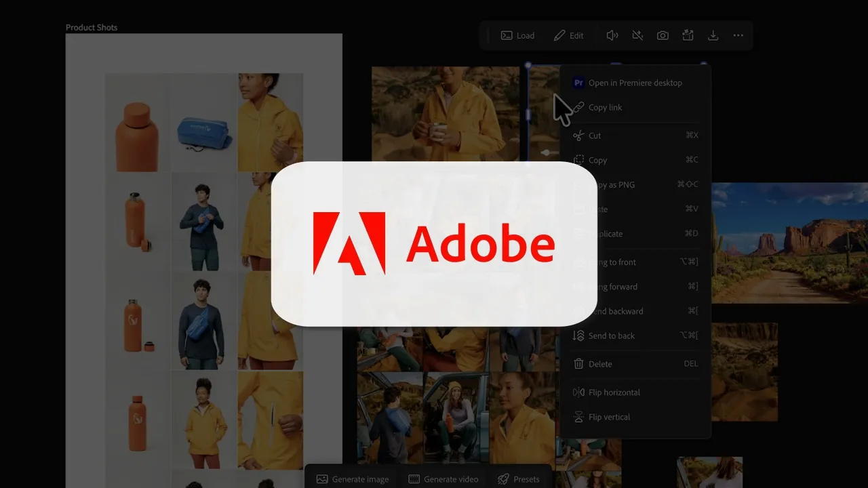Choose Copy link from context menu
The height and width of the screenshot is (488, 868).
pyautogui.click(x=605, y=107)
